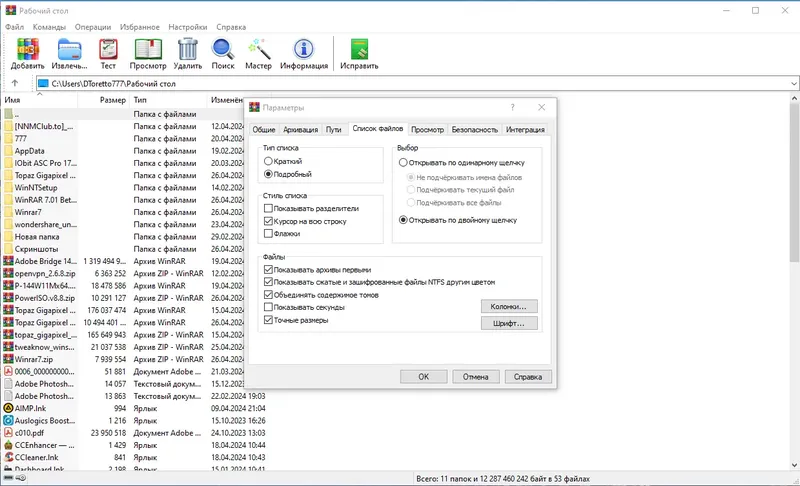Click the drive icon in status bar
The height and width of the screenshot is (486, 800).
(8, 478)
